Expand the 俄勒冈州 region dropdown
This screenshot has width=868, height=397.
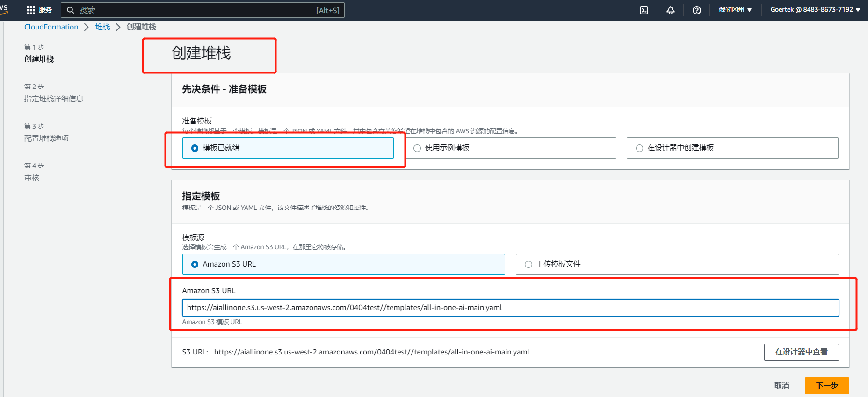pos(735,10)
